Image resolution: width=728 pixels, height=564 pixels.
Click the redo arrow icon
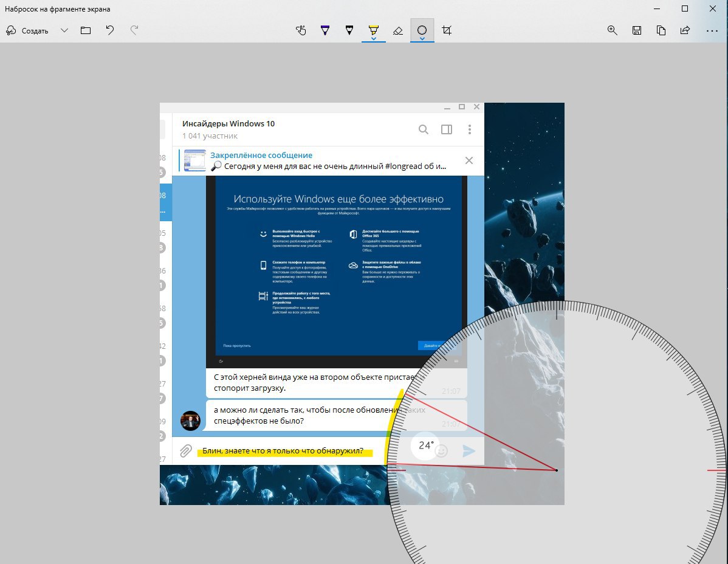point(134,30)
